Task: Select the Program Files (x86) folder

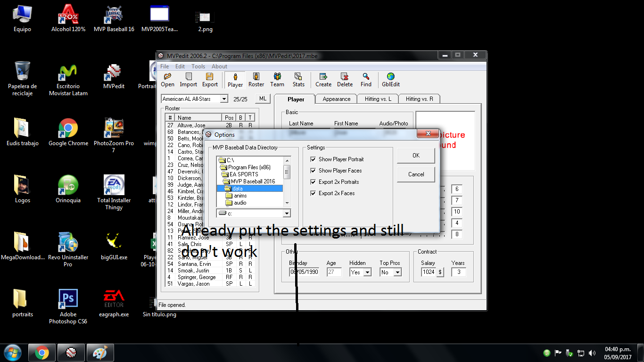Action: tap(245, 167)
